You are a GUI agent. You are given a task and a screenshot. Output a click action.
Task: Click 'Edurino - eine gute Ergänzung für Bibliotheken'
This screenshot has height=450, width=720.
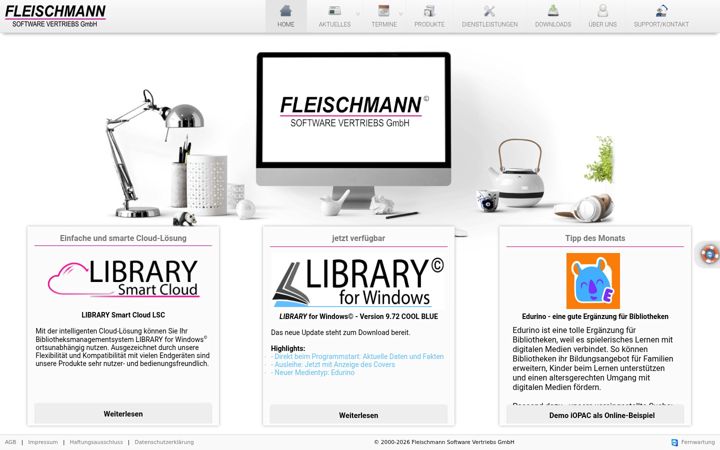click(595, 316)
